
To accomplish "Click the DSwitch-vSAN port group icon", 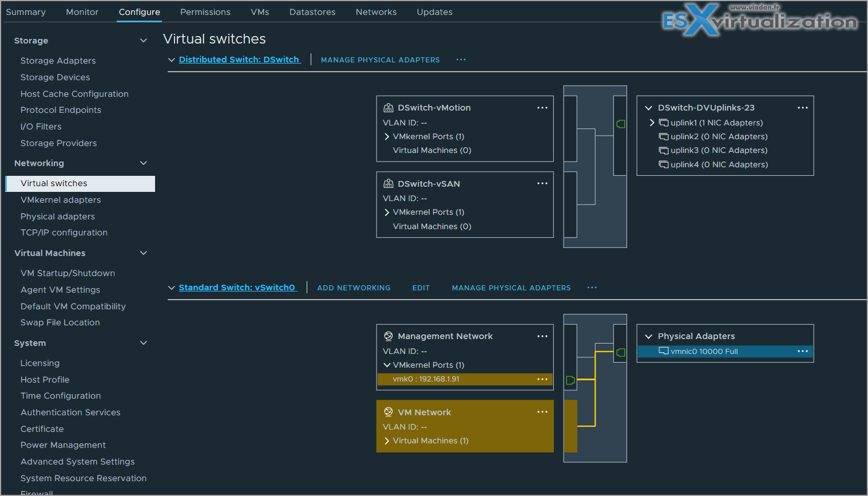I will click(389, 183).
